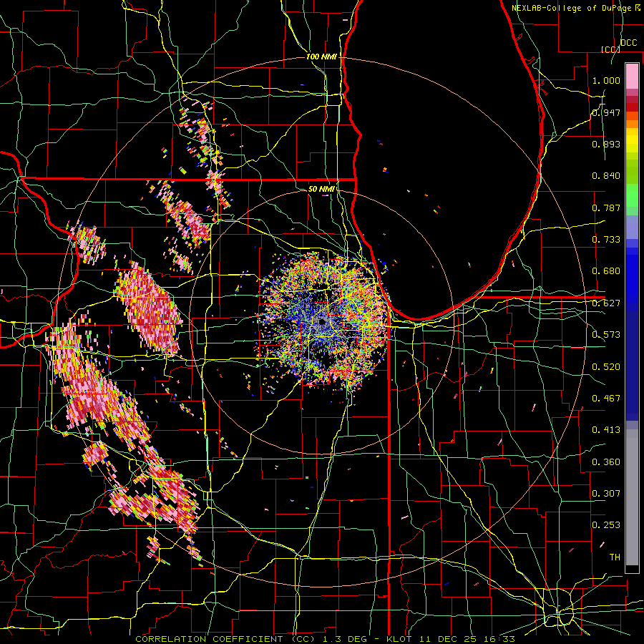Click the 0.680 legend value
Viewport: 644px width, 644px height.
click(606, 271)
